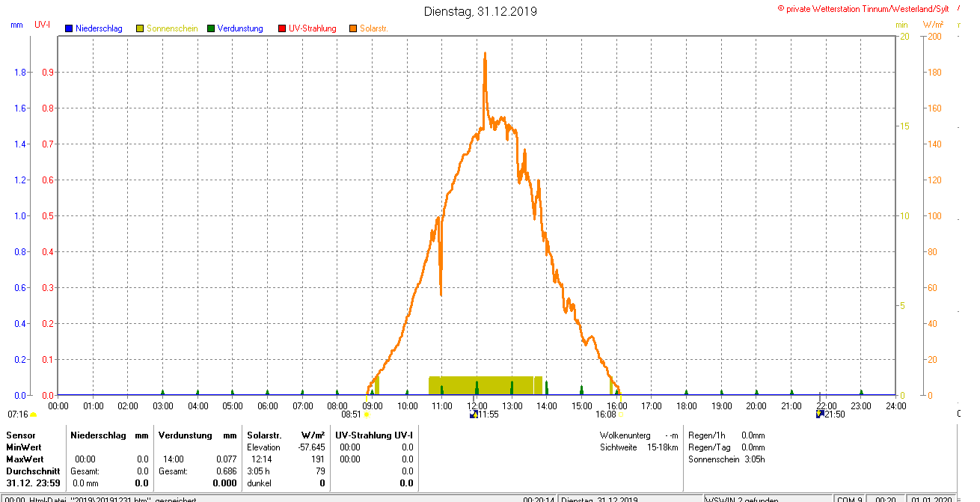Click the Solarstr. table header
The image size is (980, 502).
(x=264, y=435)
